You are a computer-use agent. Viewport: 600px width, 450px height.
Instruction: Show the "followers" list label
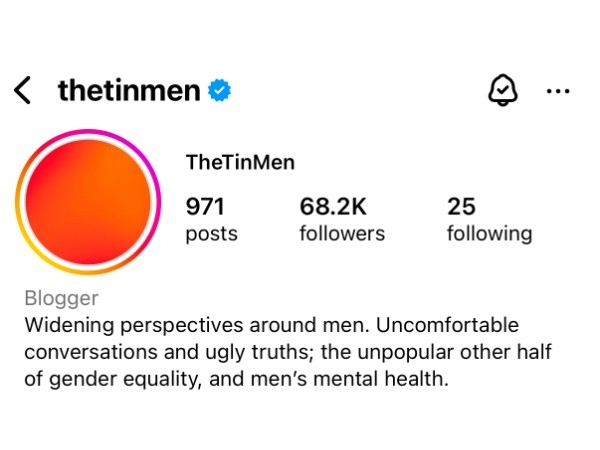click(x=342, y=233)
